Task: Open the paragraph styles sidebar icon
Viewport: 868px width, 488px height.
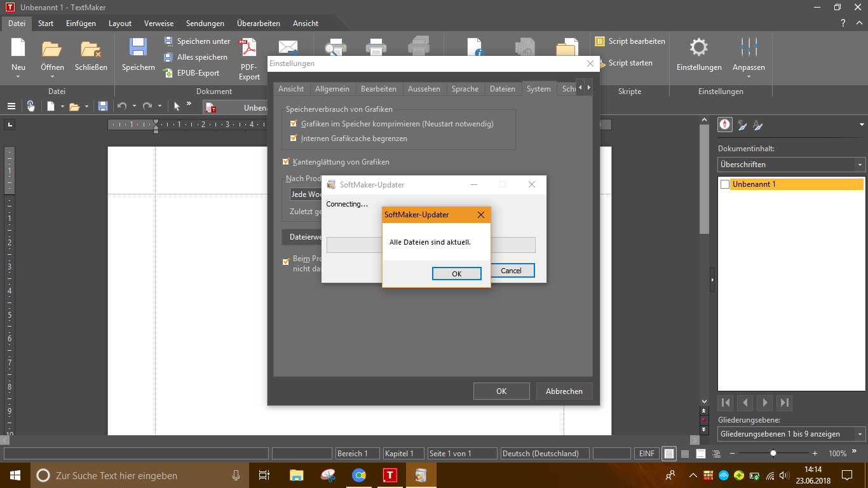Action: coord(742,125)
